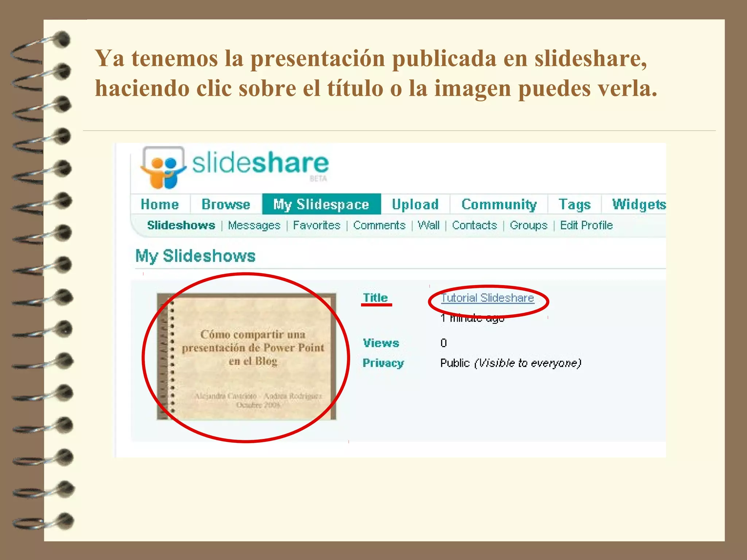The image size is (747, 560).
Task: Click the SlideShare logo
Action: [x=235, y=167]
